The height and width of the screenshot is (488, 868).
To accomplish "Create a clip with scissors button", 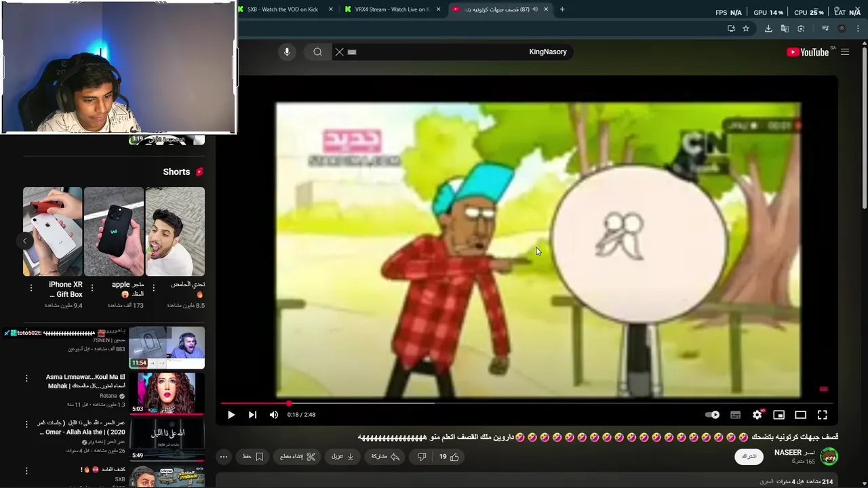I will (x=298, y=457).
